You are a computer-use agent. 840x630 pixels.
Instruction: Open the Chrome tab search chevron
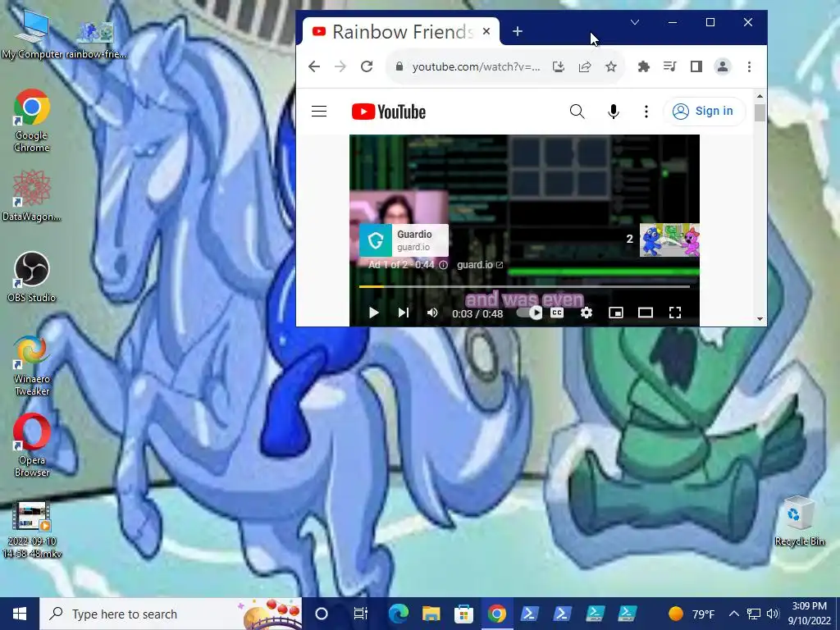pos(635,22)
